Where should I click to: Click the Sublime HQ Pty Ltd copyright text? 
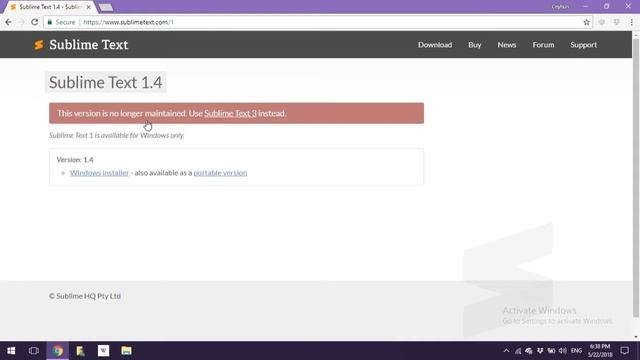[x=85, y=296]
